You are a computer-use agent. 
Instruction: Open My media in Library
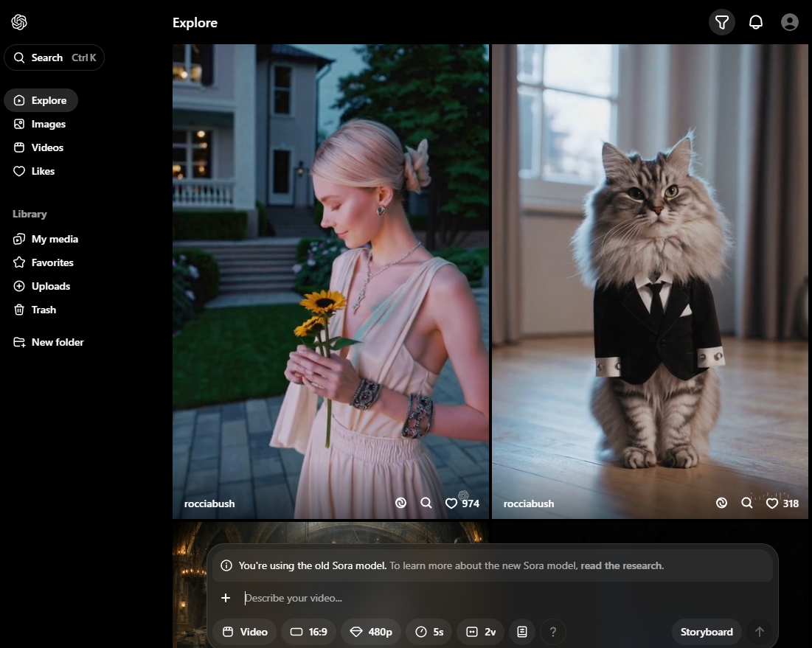point(54,239)
